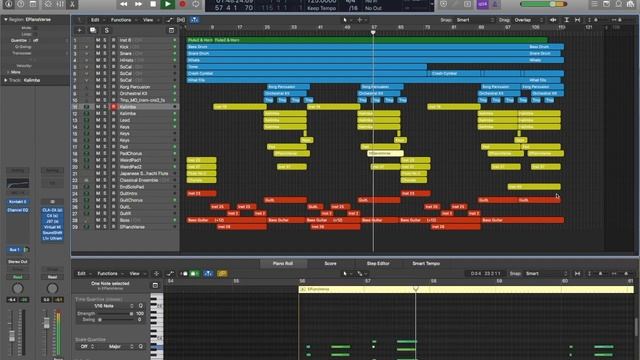Disable record enable on selected Kalimba track
The width and height of the screenshot is (640, 360).
pyautogui.click(x=114, y=107)
